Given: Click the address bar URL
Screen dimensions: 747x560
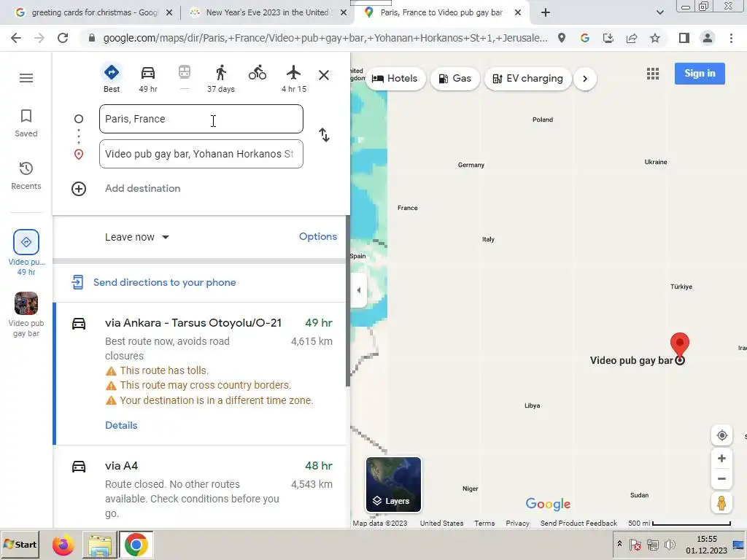Looking at the screenshot, I should (325, 38).
